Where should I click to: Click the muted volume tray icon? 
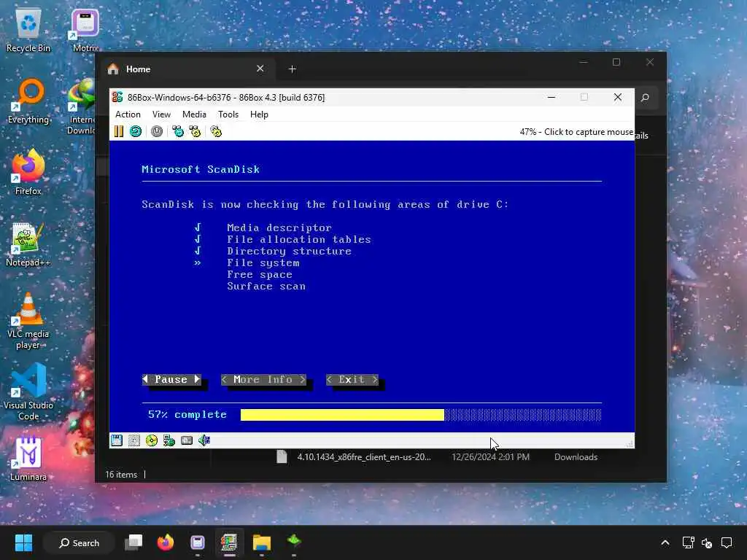707,542
